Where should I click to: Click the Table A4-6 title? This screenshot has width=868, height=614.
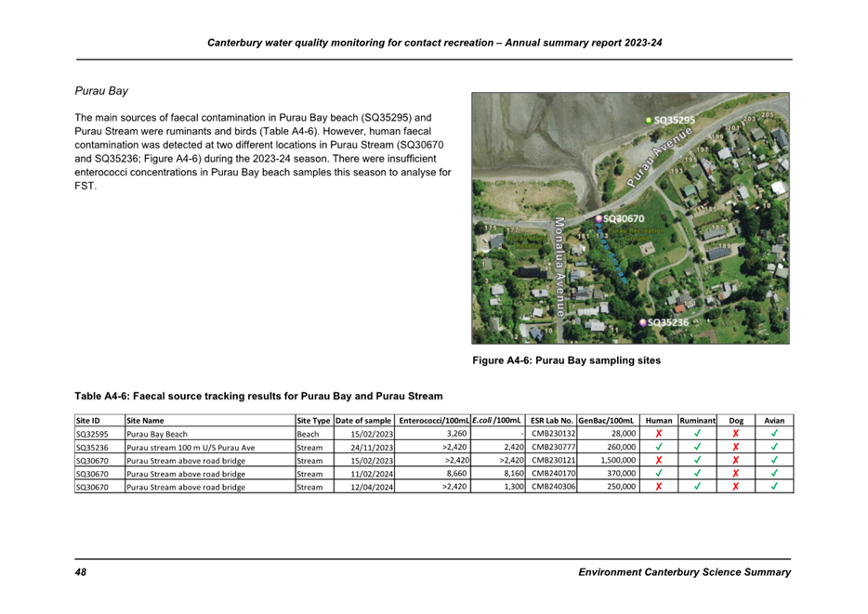pos(258,396)
